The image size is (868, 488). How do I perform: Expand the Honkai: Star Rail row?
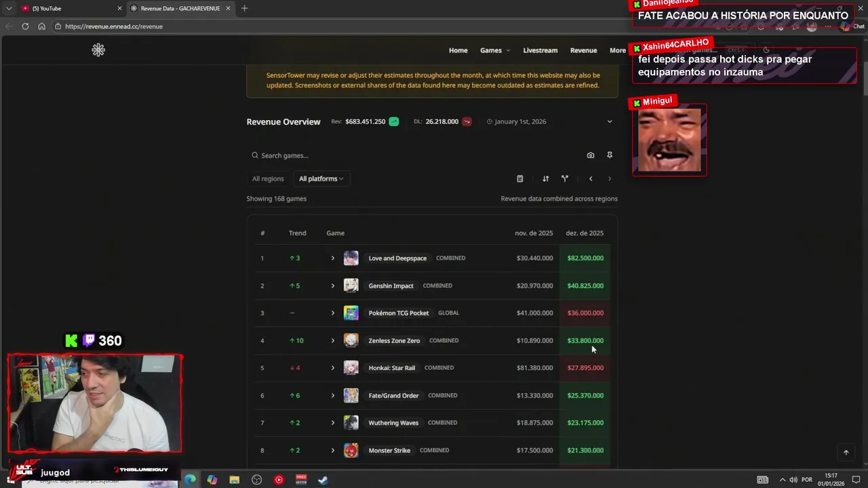tap(332, 368)
